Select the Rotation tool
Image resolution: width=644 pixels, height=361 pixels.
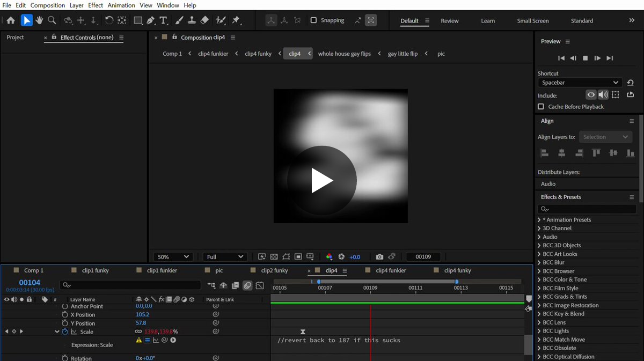(x=109, y=20)
